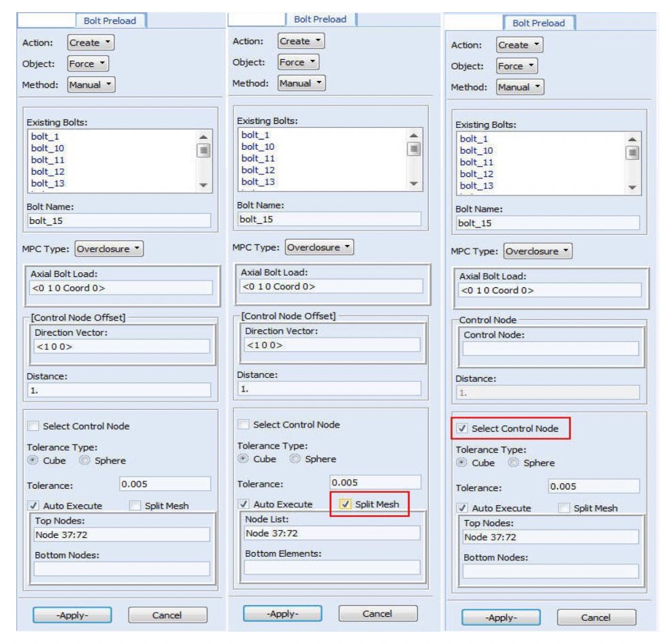Open the Action dropdown in right panel
Screen dimensions: 671x644
tap(519, 44)
